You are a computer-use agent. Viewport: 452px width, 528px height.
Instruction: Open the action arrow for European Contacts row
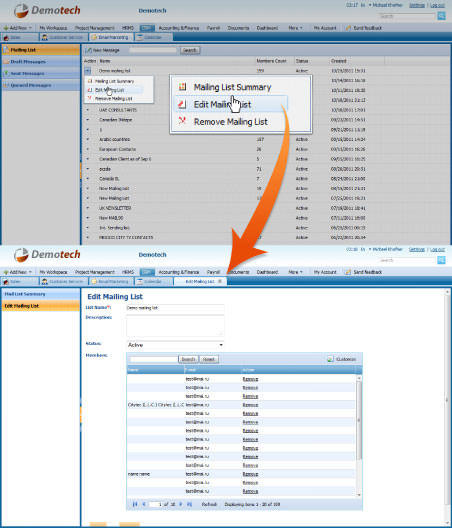tap(88, 149)
